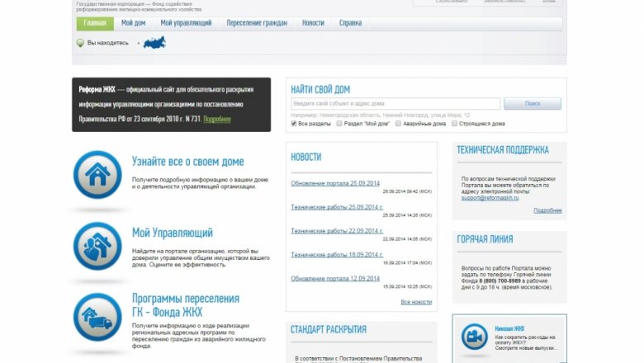The image size is (644, 363).
Task: Click the resettlement truck icon
Action: [x=97, y=317]
